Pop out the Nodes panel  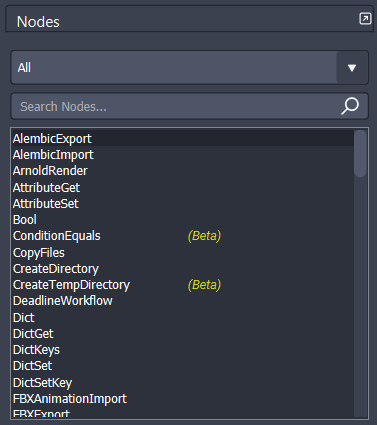pos(365,18)
